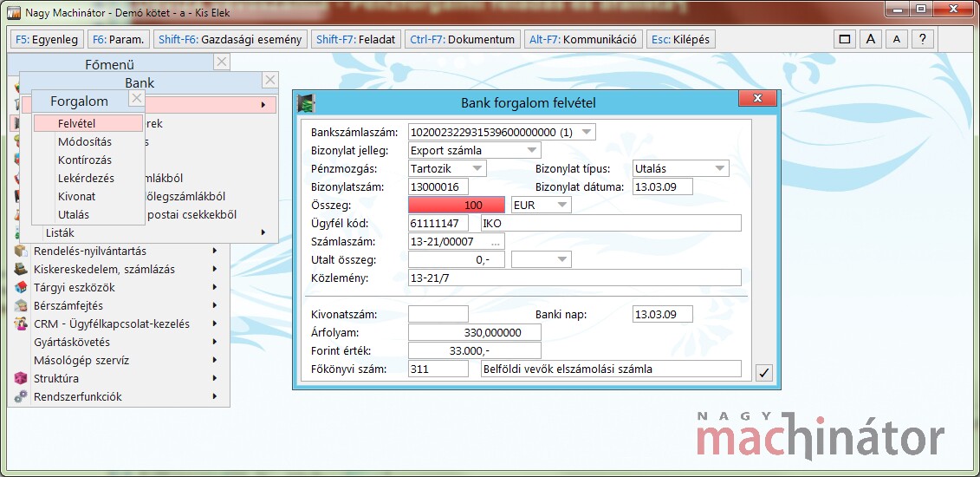This screenshot has width=980, height=477.
Task: Click the Bérszámfejtés menu icon
Action: [22, 305]
